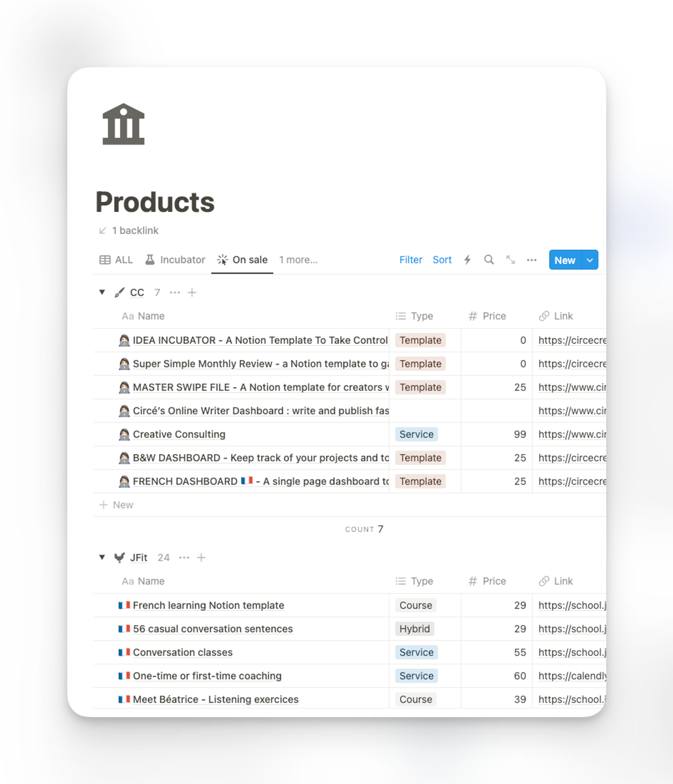
Task: Open the JFit group three-dot menu
Action: [184, 557]
